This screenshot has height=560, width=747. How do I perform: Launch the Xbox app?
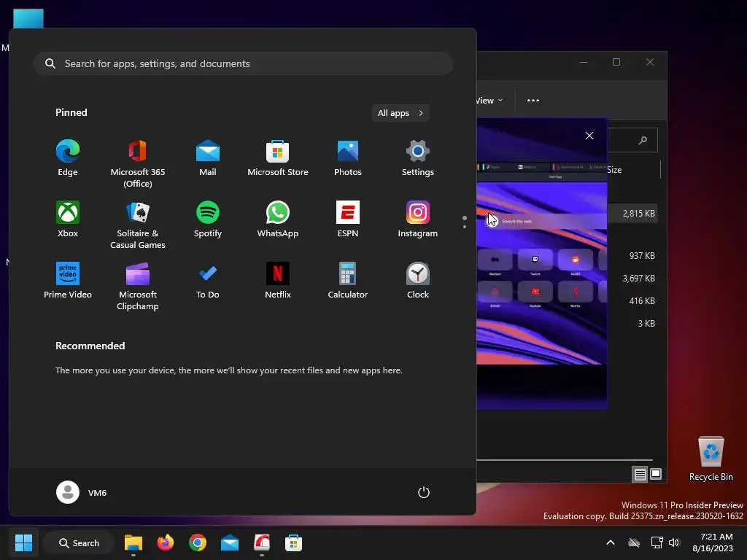click(x=68, y=219)
